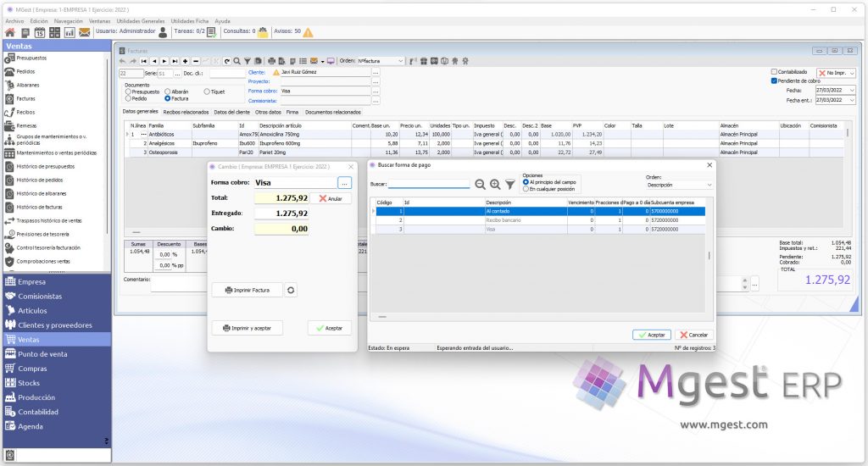
Task: Click the Imprimir y aceptar button
Action: tap(247, 328)
